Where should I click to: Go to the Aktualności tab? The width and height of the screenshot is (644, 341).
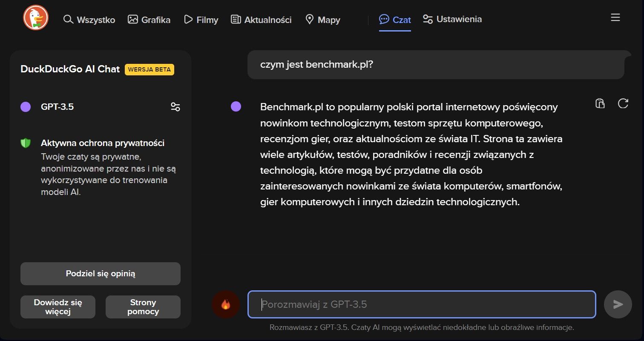pos(261,20)
